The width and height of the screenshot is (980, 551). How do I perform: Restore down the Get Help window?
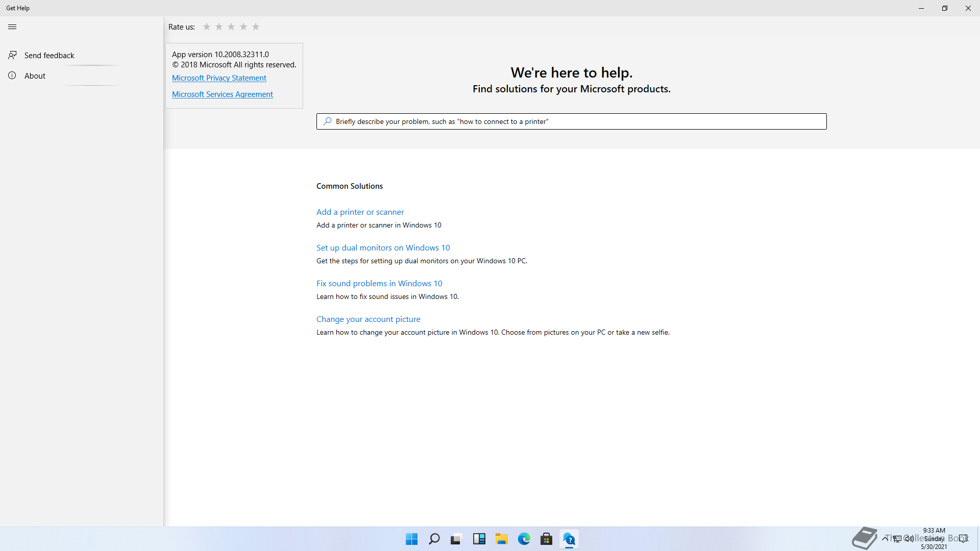click(945, 8)
